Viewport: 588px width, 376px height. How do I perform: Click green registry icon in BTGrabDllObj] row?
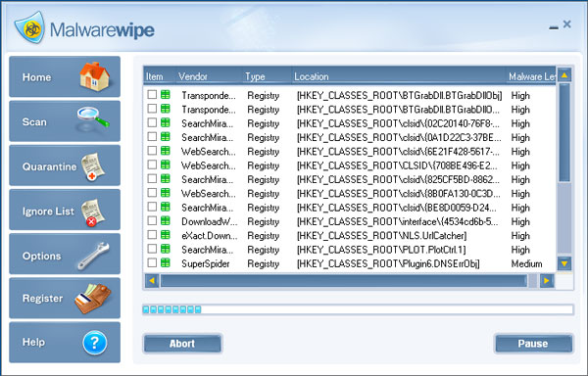click(165, 94)
